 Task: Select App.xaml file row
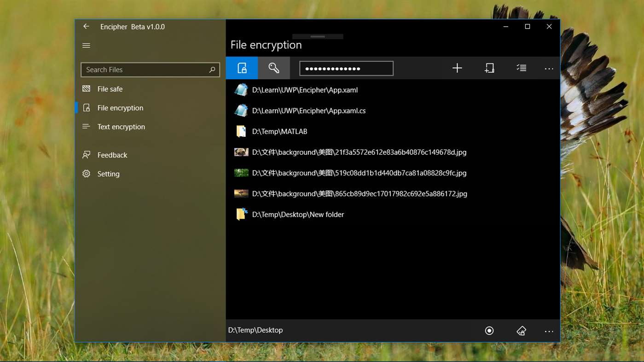(x=393, y=90)
